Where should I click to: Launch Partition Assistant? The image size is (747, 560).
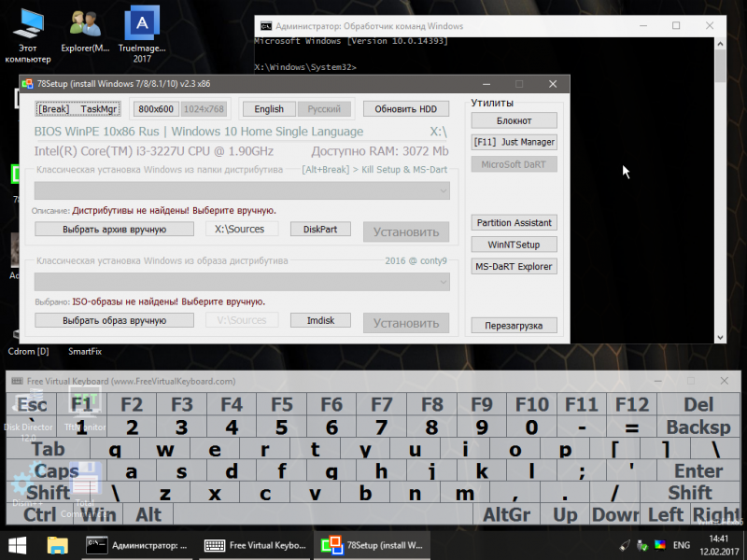514,222
